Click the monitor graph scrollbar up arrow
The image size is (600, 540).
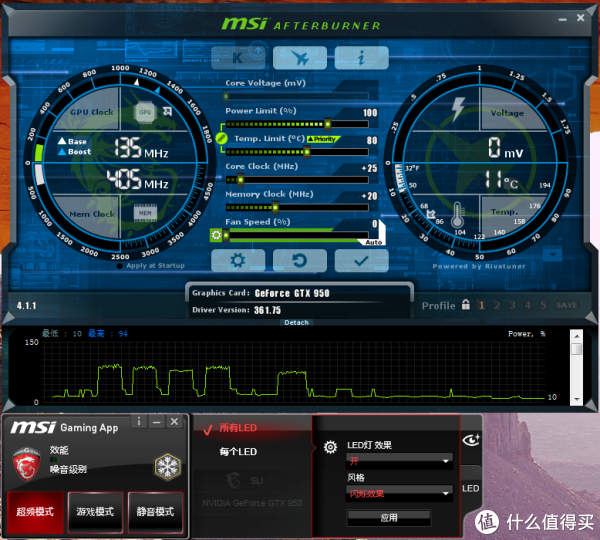(x=576, y=336)
